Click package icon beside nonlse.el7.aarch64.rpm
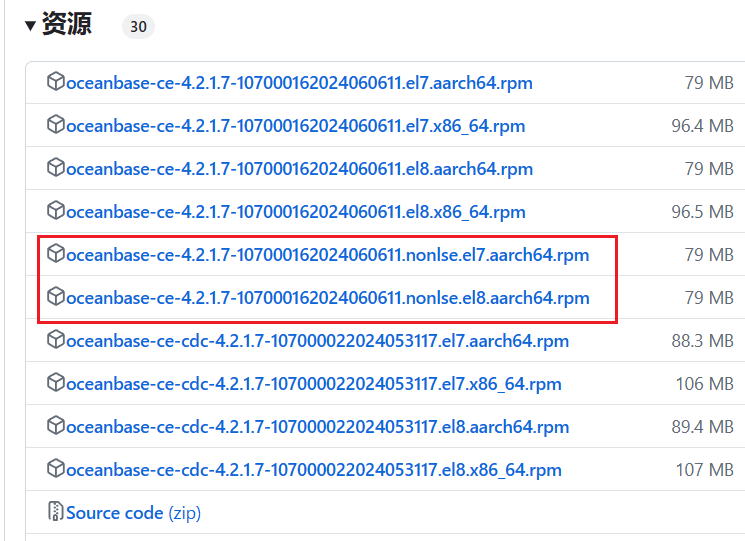Image resolution: width=745 pixels, height=541 pixels. (56, 253)
